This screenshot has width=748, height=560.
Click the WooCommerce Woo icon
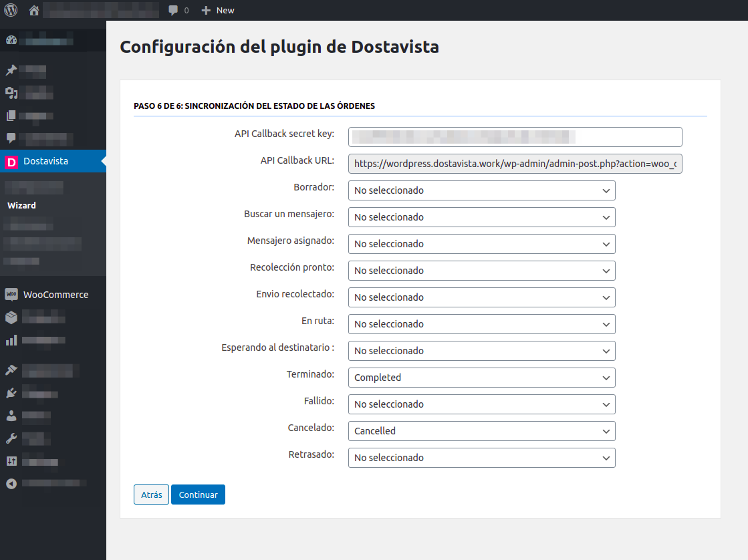point(11,294)
